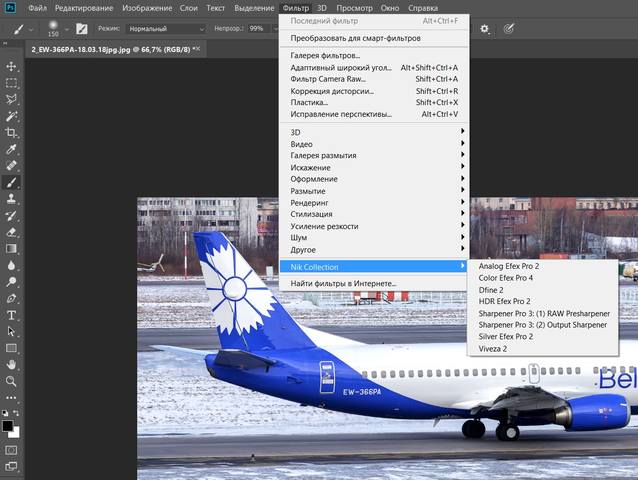Image resolution: width=638 pixels, height=480 pixels.
Task: Open Пластика filter
Action: tap(374, 103)
